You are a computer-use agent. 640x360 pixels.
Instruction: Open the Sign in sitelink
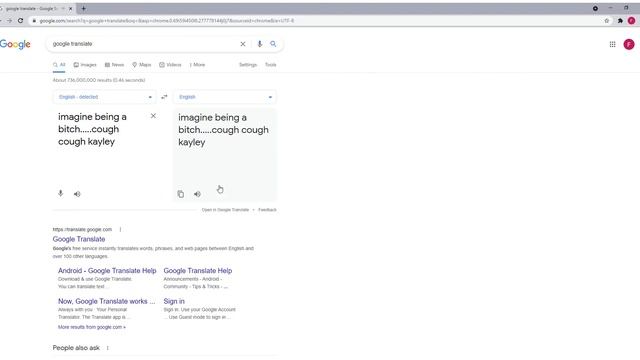174,301
